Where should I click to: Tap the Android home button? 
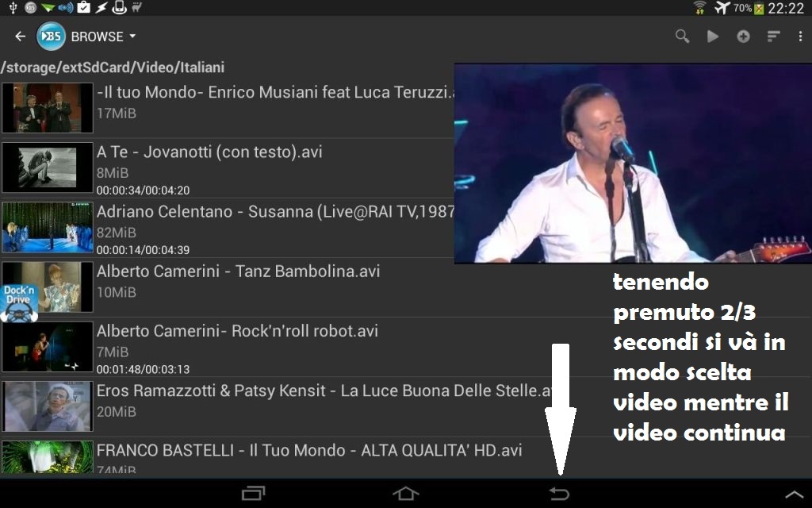pyautogui.click(x=406, y=494)
